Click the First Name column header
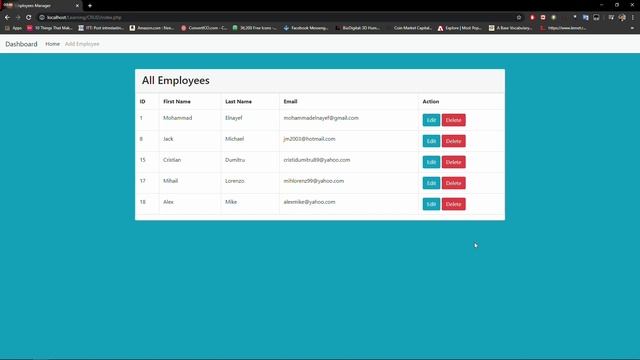 pos(177,101)
